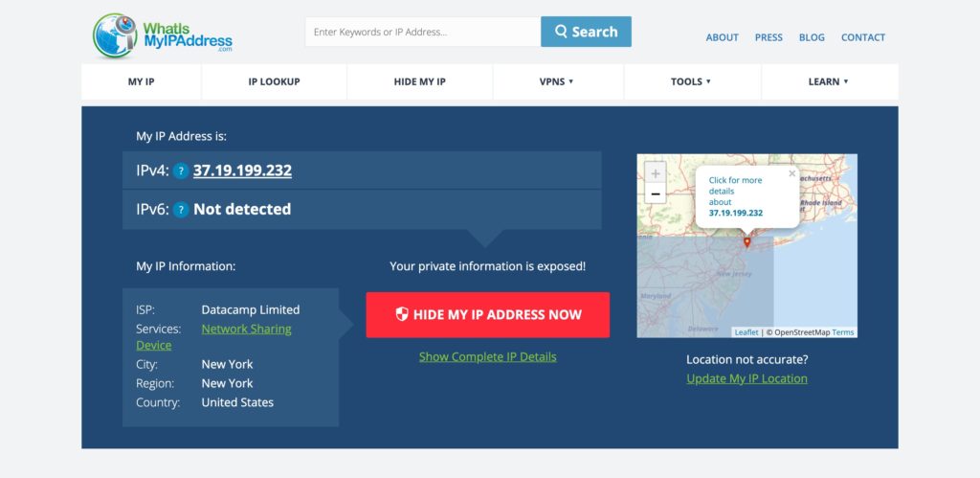Expand the LEARN dropdown menu
This screenshot has height=478, width=980.
pos(830,81)
